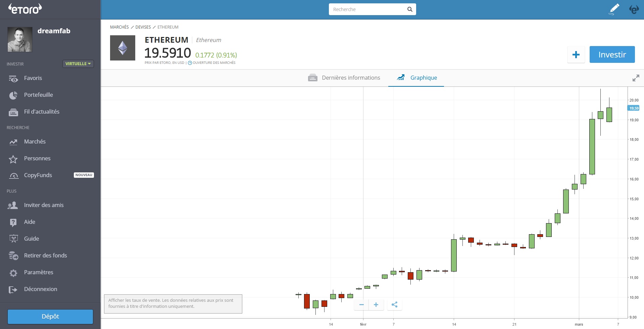Click the search magnifier icon
Viewport: 644px width, 329px height.
point(410,9)
